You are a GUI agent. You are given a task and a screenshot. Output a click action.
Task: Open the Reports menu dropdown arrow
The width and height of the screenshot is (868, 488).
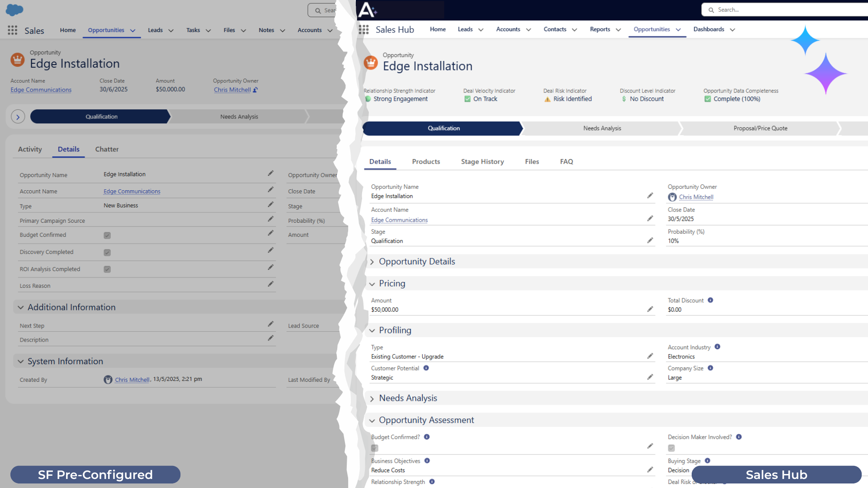click(618, 30)
